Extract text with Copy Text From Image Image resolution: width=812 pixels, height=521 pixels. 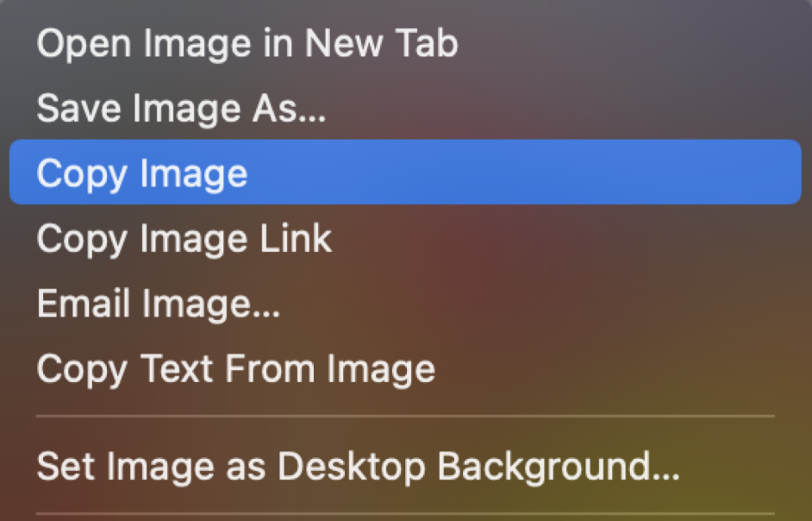click(x=235, y=369)
